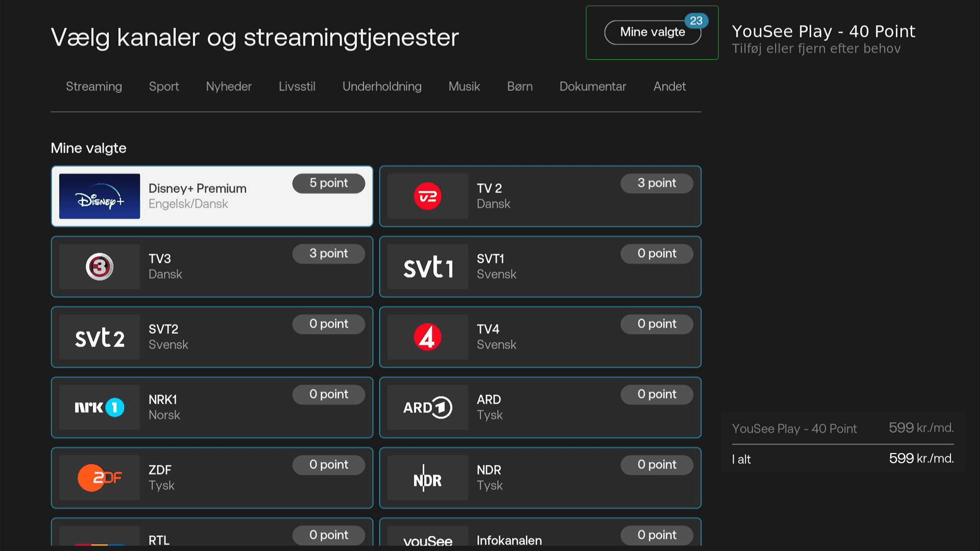This screenshot has width=980, height=551.
Task: Select the SVT2 channel name
Action: 163,330
